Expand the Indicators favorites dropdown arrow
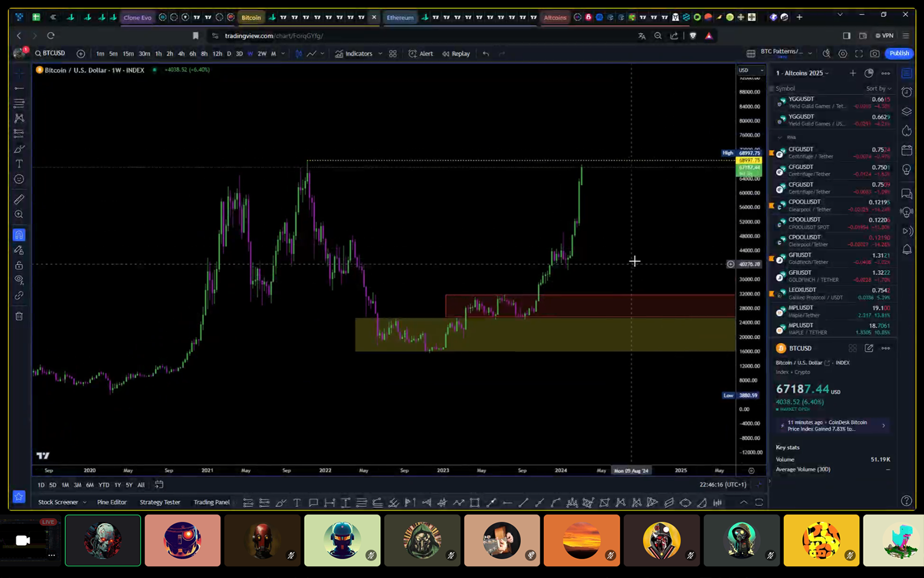 point(380,53)
